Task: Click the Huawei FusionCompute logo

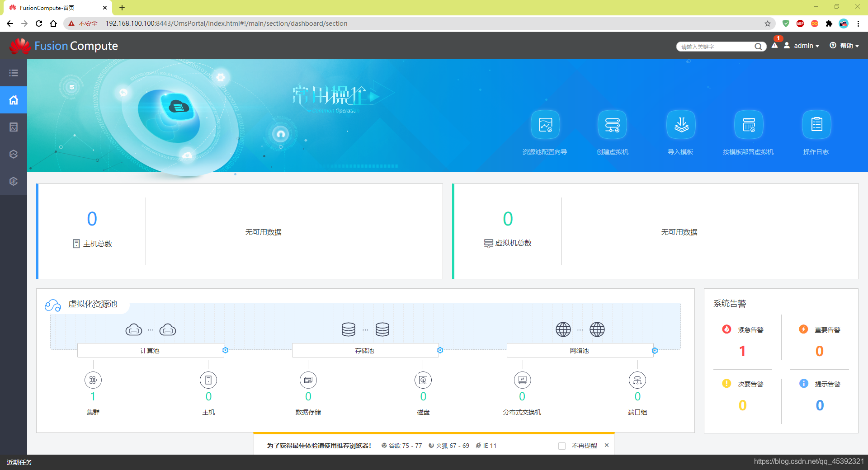Action: [x=64, y=46]
